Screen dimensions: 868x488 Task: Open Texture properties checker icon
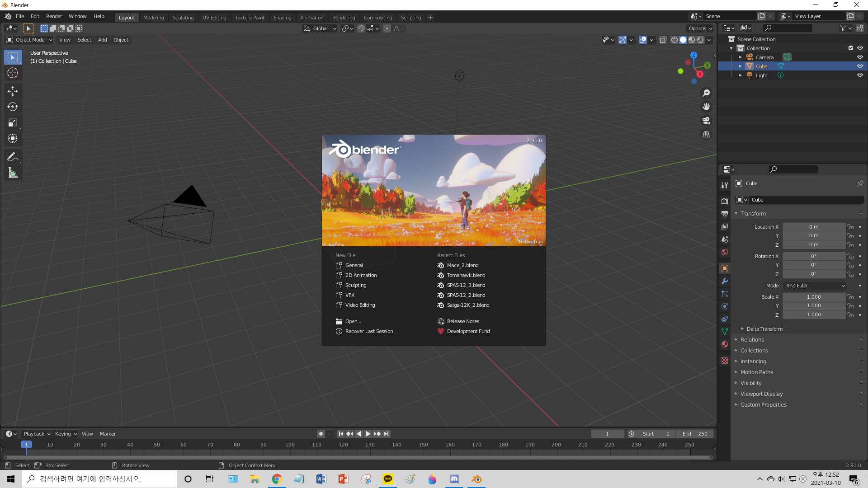click(x=725, y=361)
